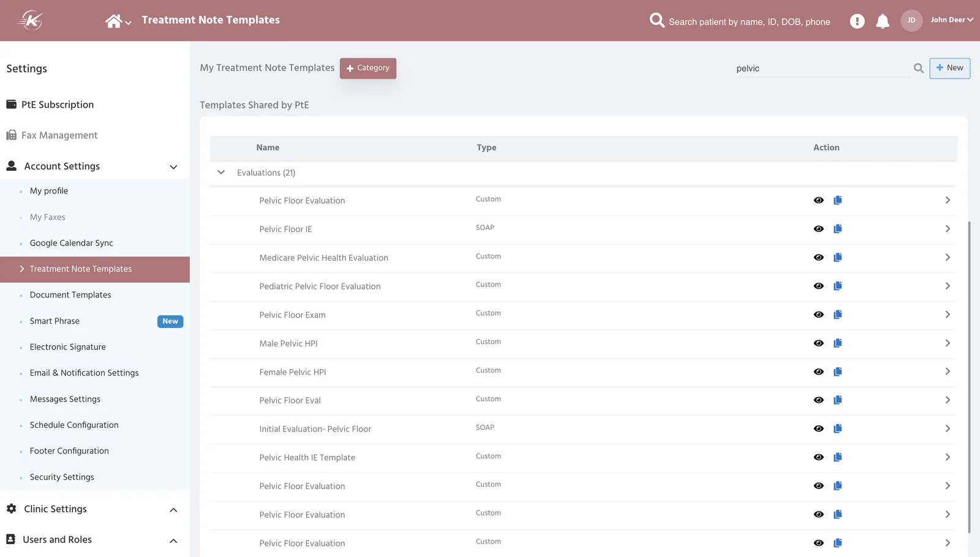
Task: Preview Pelvic Floor Exam eye icon
Action: click(818, 315)
